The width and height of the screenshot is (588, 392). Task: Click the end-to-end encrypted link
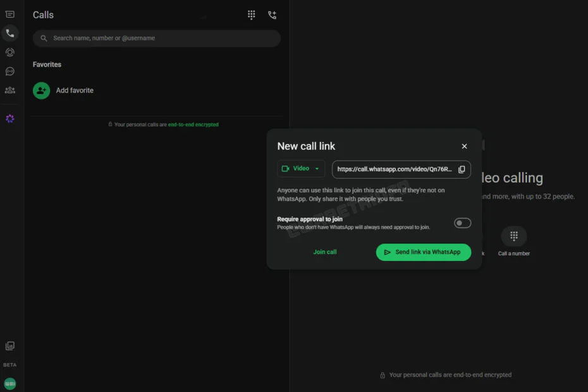point(193,125)
